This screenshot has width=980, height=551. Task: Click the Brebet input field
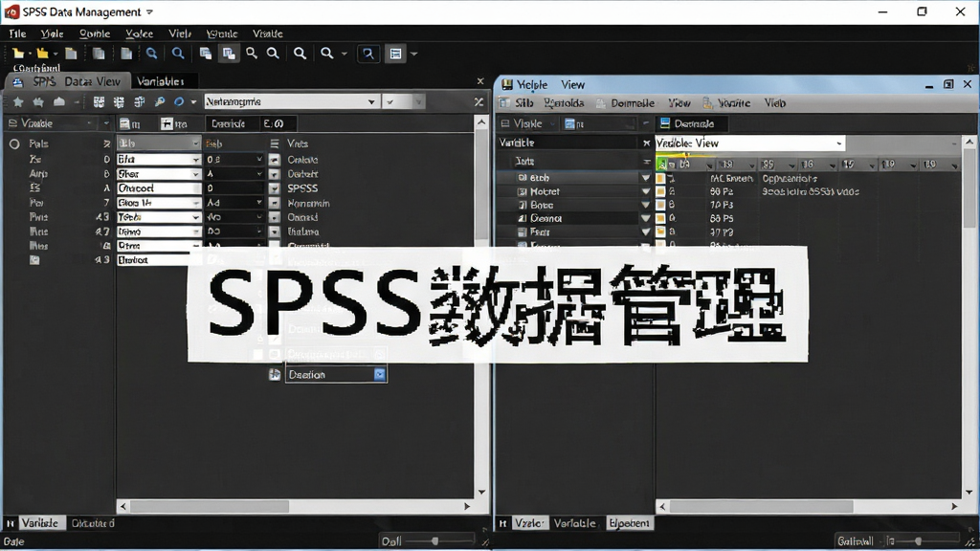point(154,260)
